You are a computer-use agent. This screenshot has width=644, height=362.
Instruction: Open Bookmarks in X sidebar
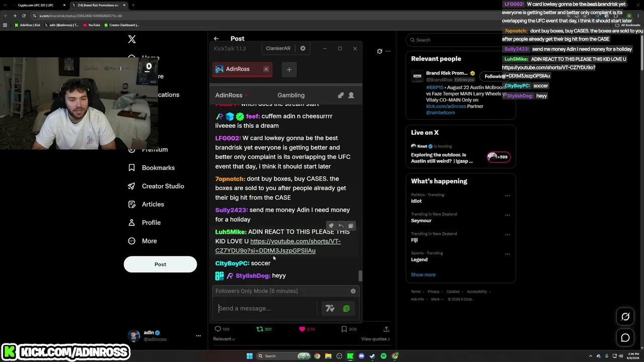pyautogui.click(x=151, y=168)
